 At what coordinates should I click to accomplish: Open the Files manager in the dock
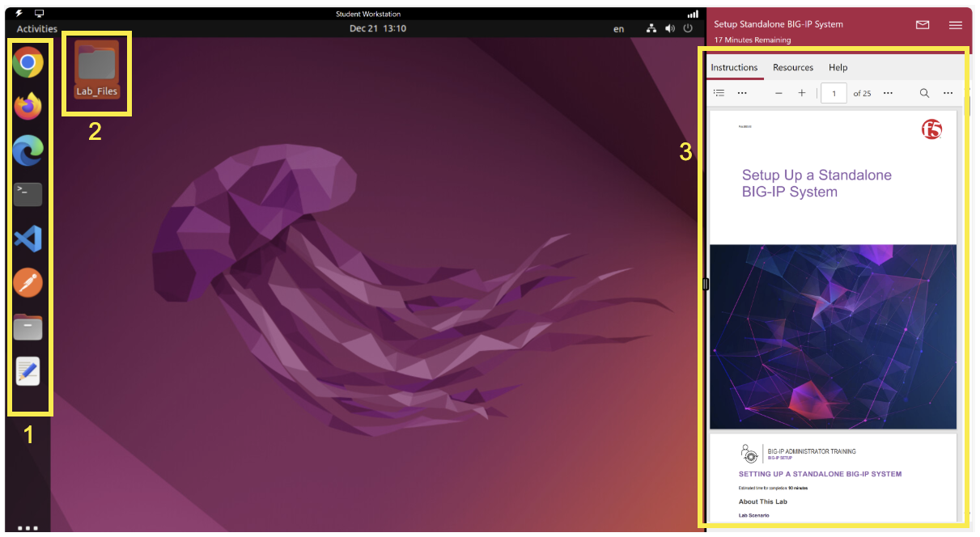[28, 327]
